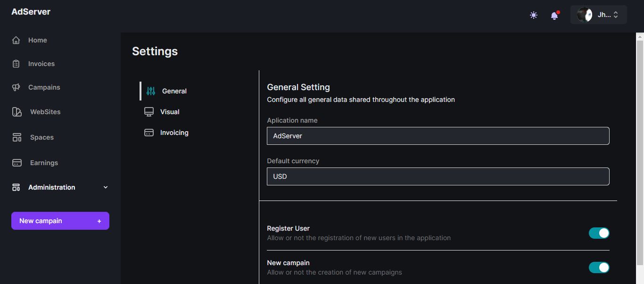Click the Invoices clipboard icon

[x=16, y=64]
